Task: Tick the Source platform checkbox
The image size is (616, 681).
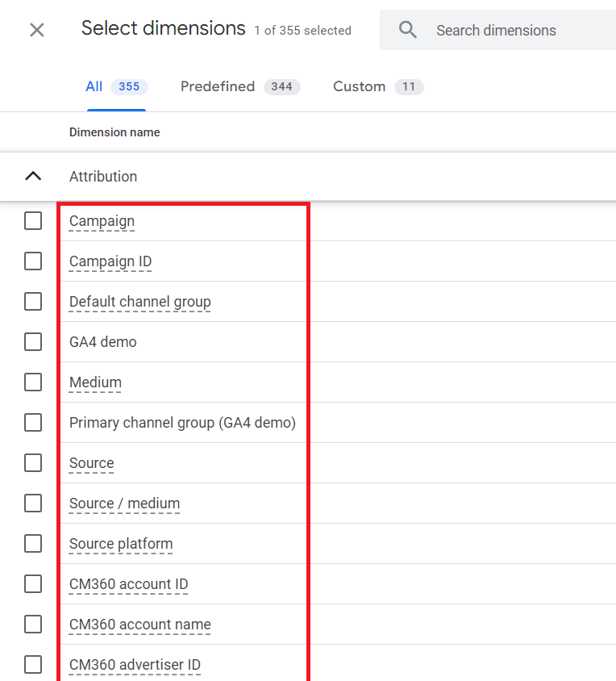Action: [33, 544]
